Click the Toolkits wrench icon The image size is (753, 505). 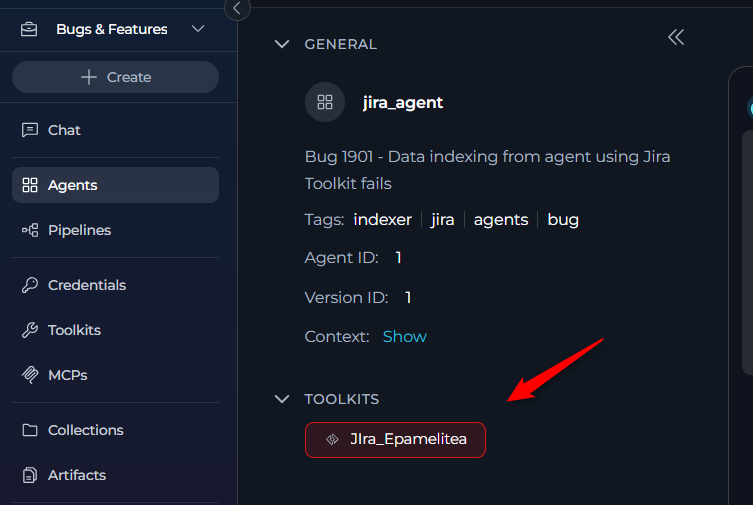[x=29, y=330]
